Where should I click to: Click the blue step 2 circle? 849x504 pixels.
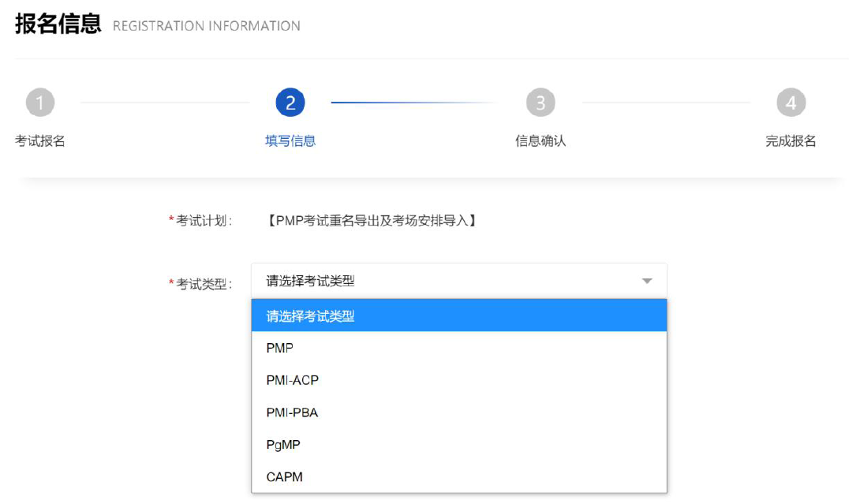click(290, 103)
